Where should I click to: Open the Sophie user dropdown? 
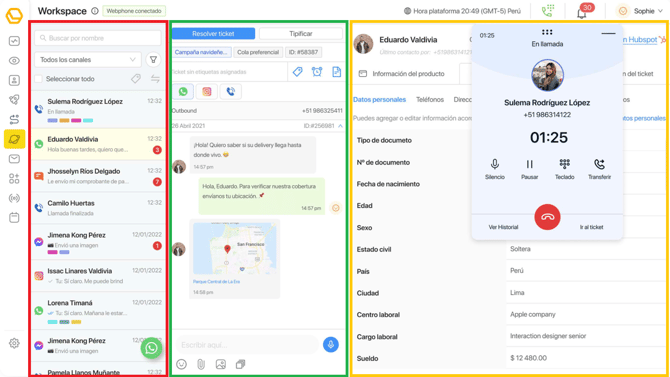640,11
